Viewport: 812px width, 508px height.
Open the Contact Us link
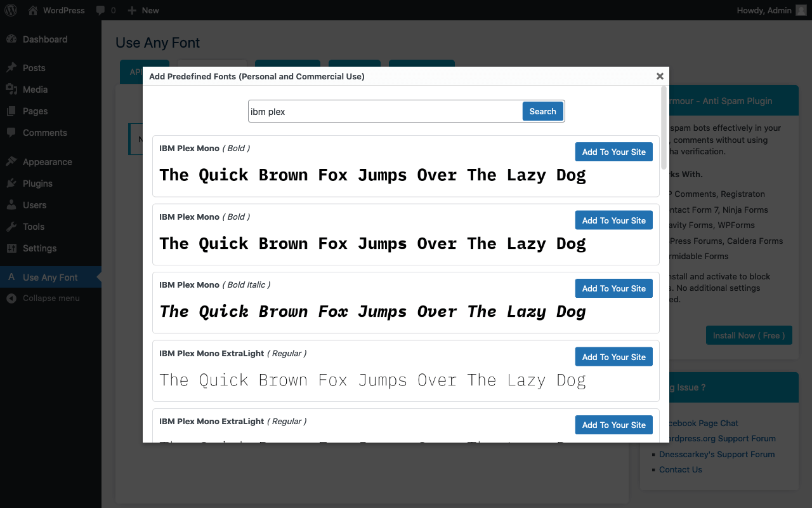pyautogui.click(x=681, y=469)
